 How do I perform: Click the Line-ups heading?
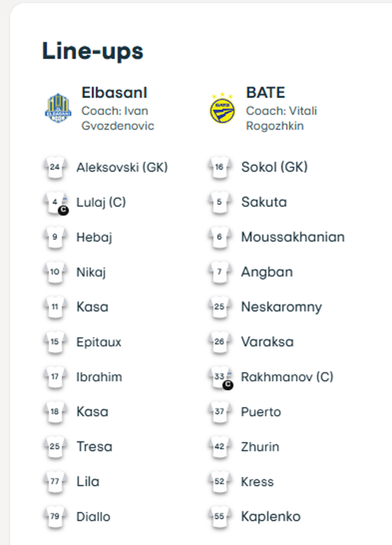(x=92, y=51)
